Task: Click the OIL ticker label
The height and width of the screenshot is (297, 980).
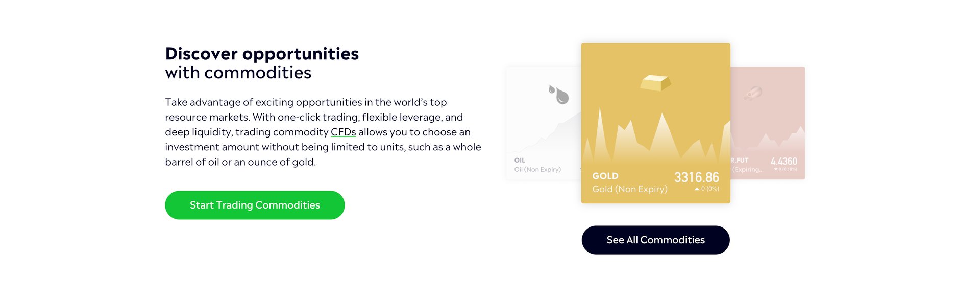Action: pos(520,160)
